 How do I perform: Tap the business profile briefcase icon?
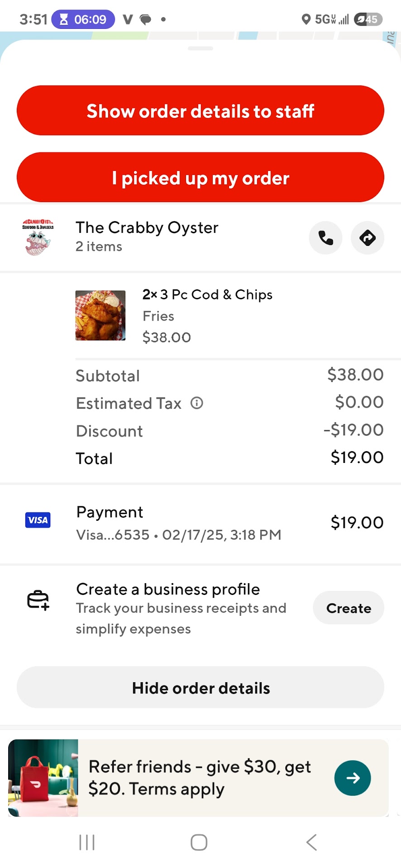(x=38, y=600)
